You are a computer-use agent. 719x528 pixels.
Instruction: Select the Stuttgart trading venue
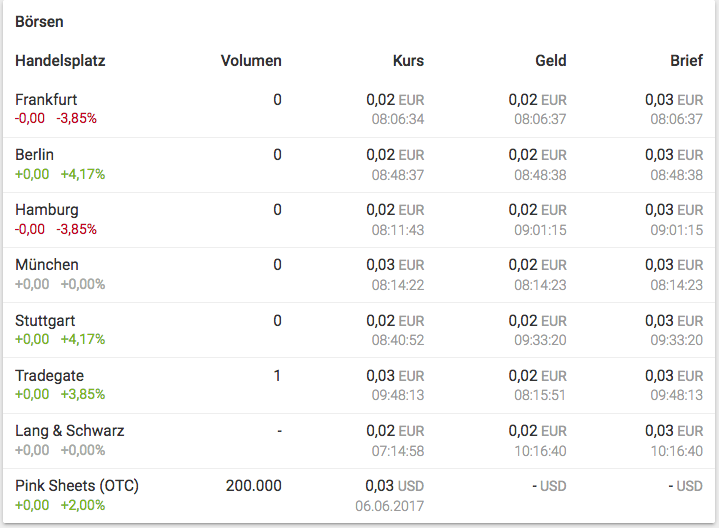45,321
